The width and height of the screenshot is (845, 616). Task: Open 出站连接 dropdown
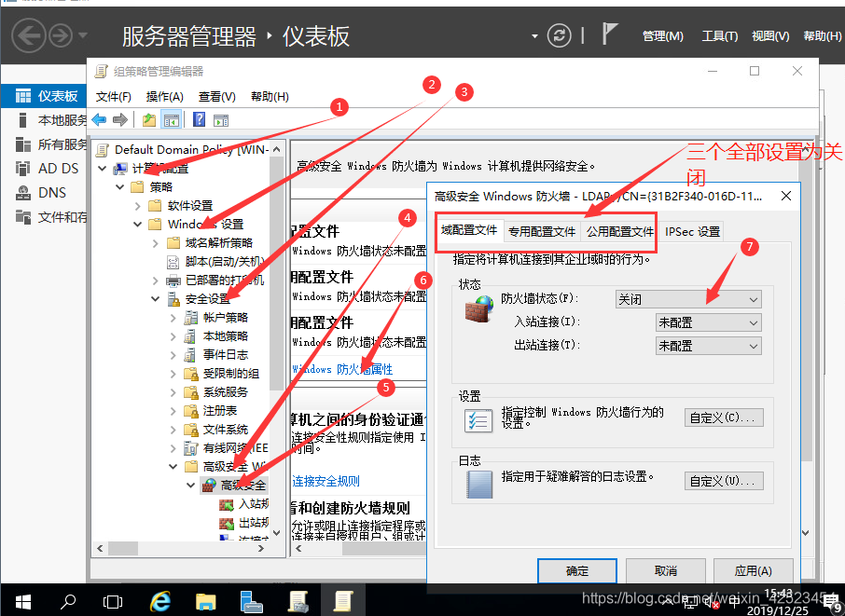(x=708, y=346)
